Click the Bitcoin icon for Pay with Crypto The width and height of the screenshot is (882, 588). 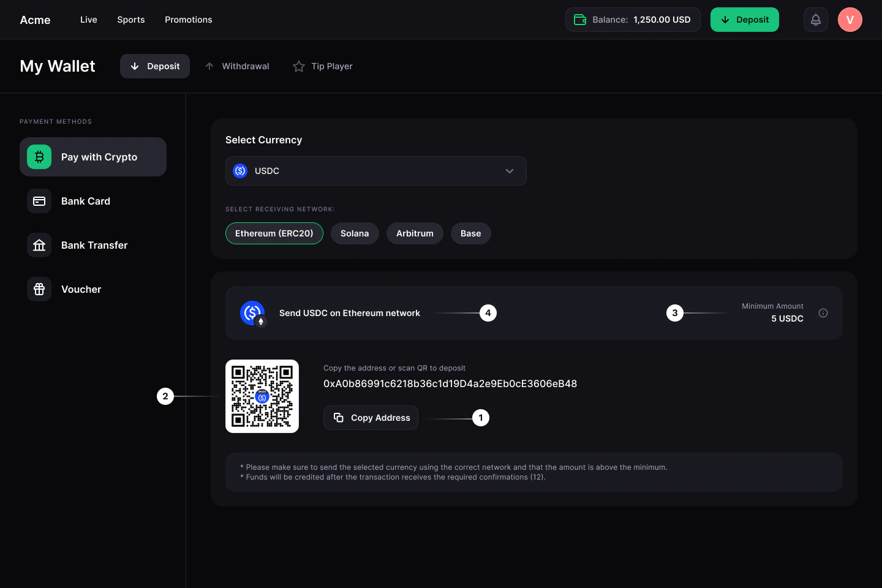(39, 157)
